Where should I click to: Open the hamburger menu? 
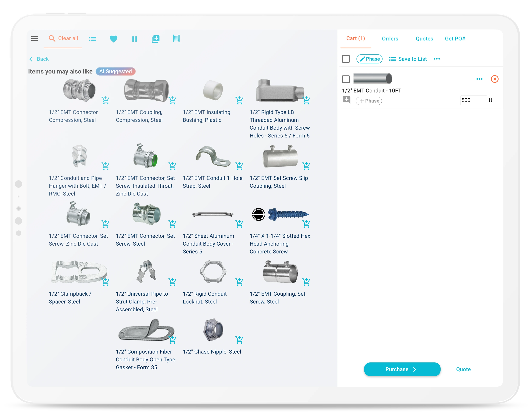tap(35, 39)
